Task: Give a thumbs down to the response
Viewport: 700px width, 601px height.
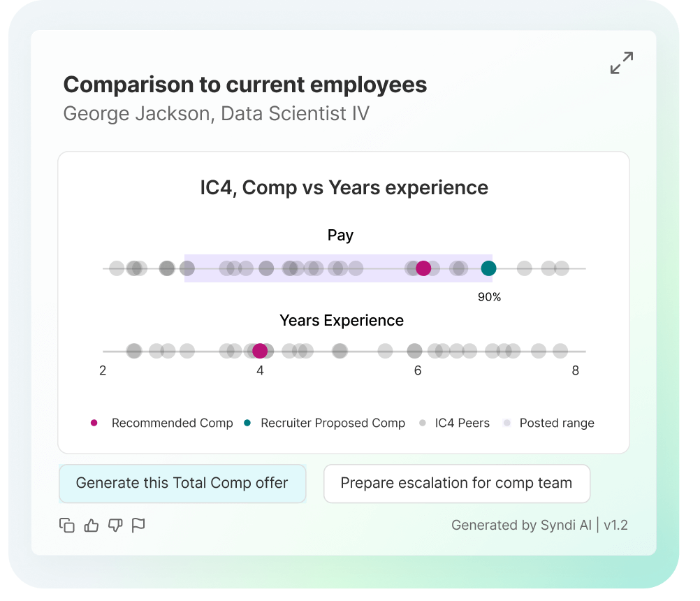Action: (115, 525)
